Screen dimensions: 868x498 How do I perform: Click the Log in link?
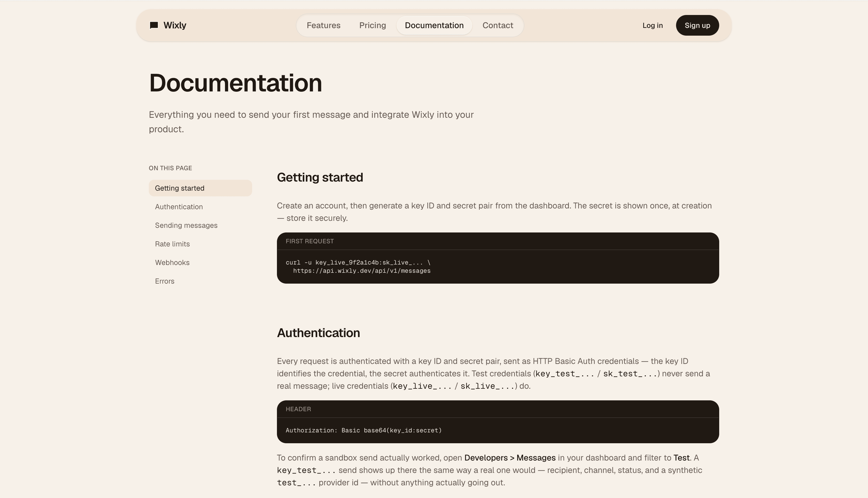click(x=652, y=25)
